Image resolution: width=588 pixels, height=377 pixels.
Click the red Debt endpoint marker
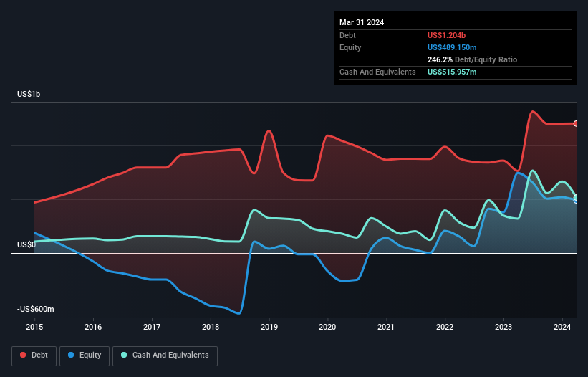coord(576,123)
